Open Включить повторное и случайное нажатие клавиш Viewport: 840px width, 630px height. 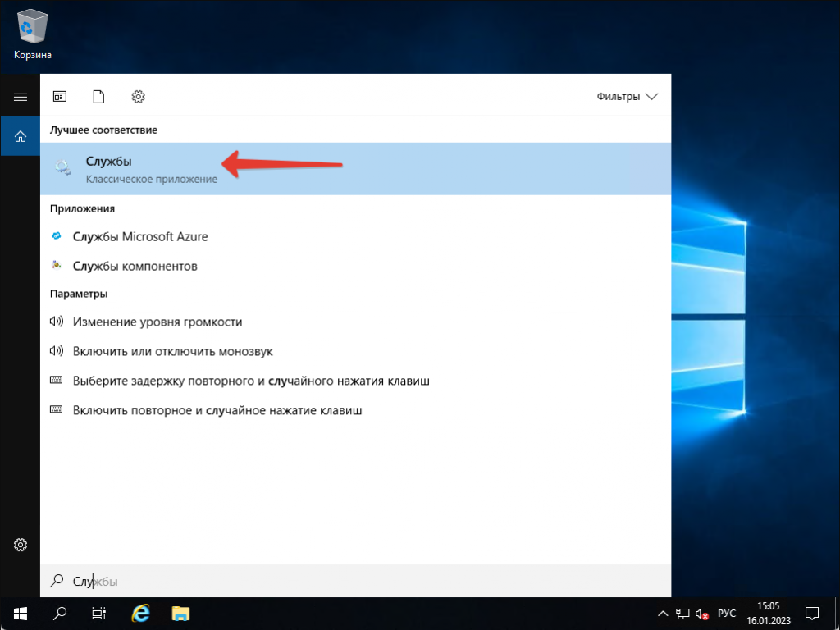tap(356, 411)
